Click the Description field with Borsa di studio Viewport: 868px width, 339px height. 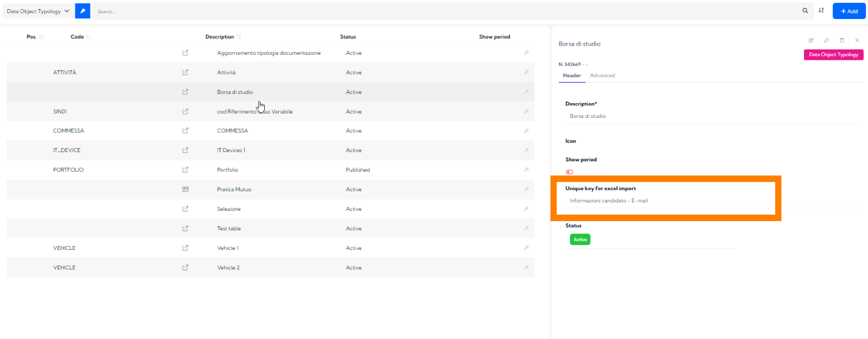point(711,116)
